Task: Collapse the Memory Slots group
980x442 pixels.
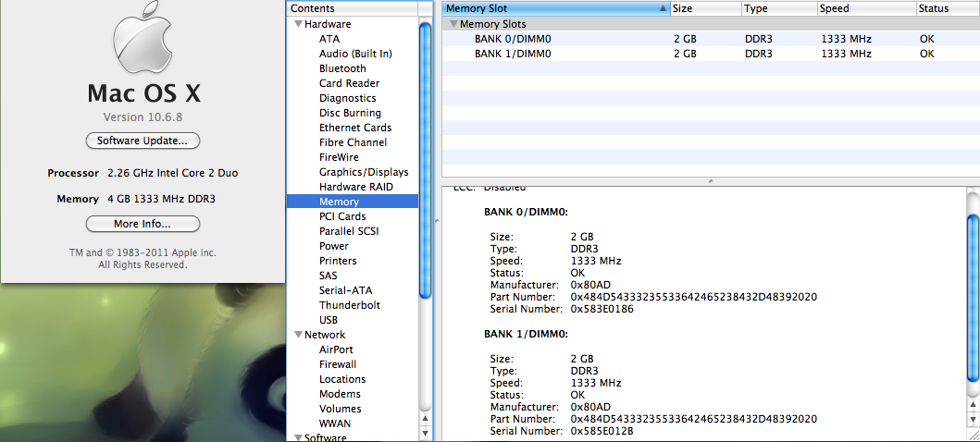Action: (453, 24)
